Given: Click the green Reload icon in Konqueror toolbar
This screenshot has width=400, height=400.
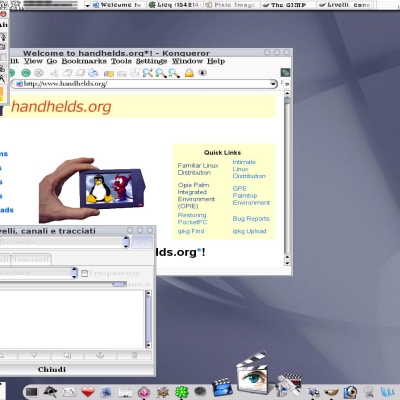Looking at the screenshot, I should click(x=26, y=73).
